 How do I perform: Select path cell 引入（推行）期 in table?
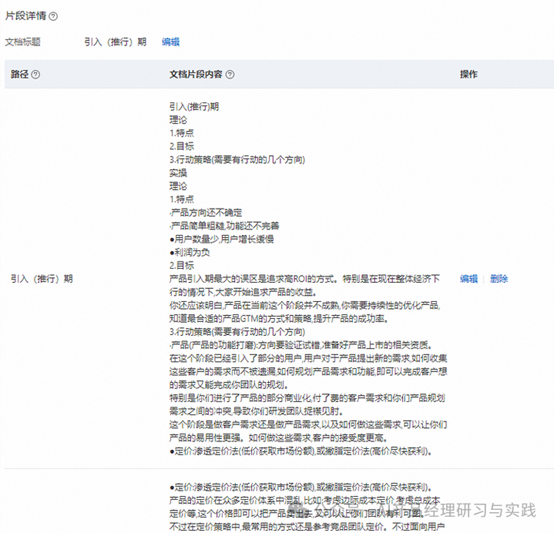point(42,279)
